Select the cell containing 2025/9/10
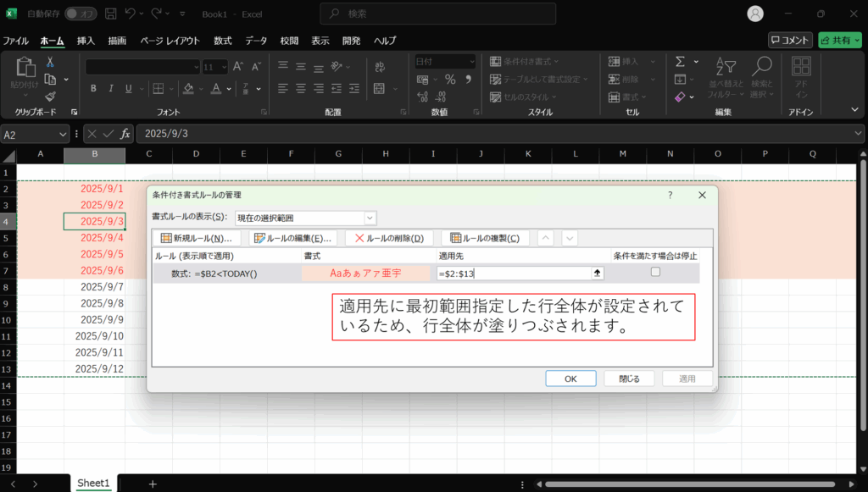 [x=95, y=336]
